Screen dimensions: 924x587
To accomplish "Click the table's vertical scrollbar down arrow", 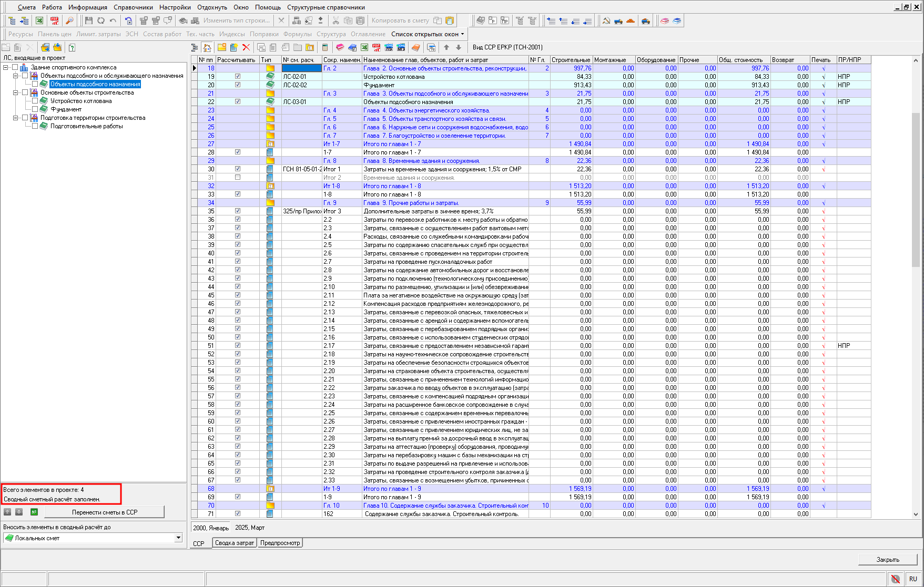I will click(x=916, y=514).
